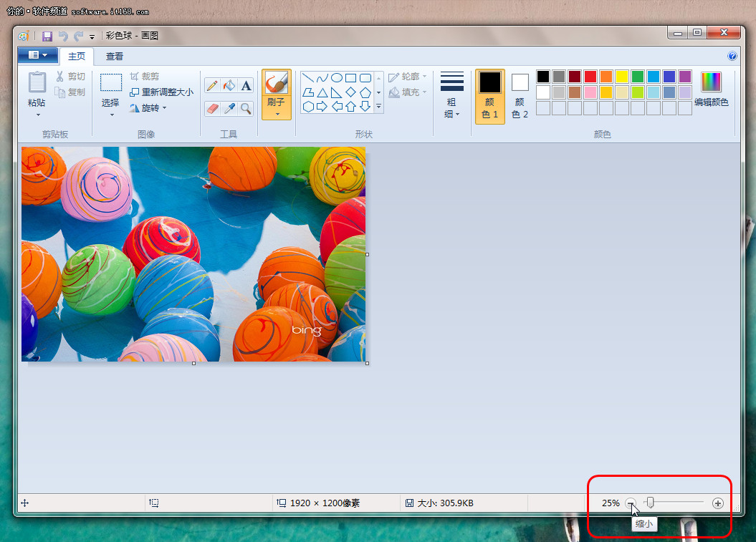
Task: Select the Triangle shape
Action: pyautogui.click(x=322, y=92)
